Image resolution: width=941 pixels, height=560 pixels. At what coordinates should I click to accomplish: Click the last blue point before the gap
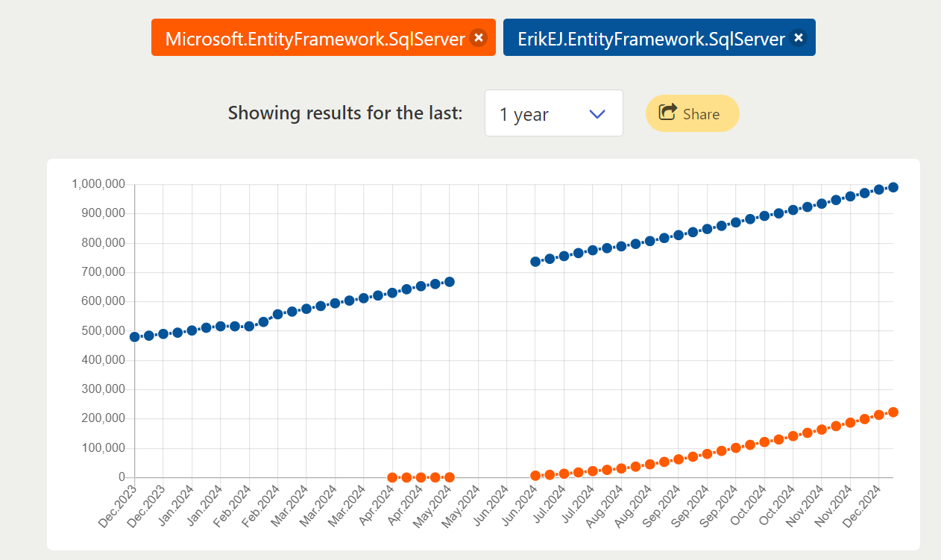point(450,282)
